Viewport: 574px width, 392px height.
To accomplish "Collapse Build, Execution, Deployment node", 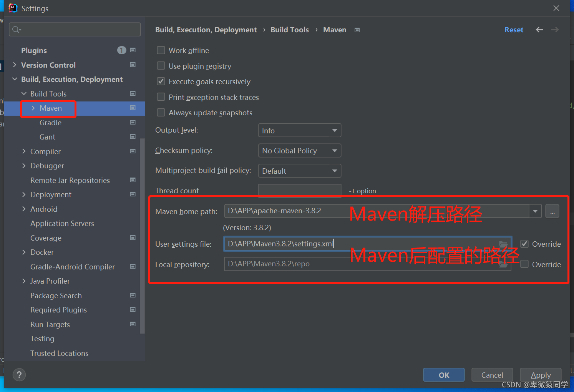I will tap(15, 79).
